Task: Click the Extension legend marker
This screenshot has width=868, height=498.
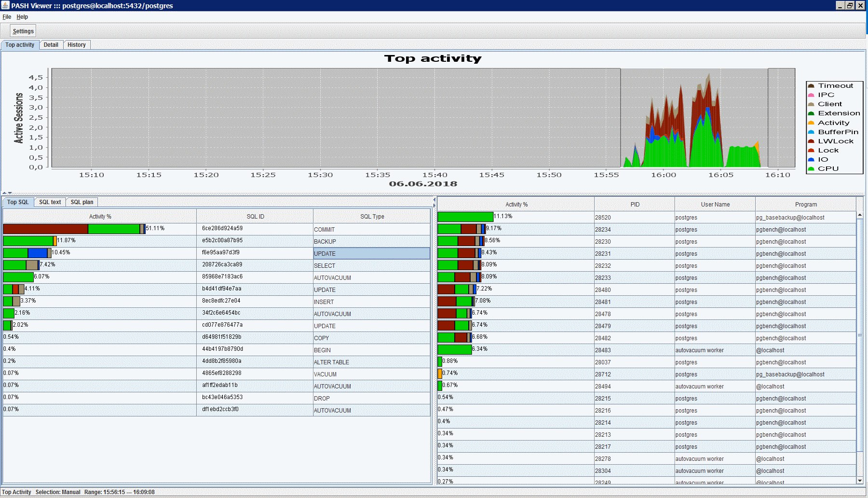Action: 811,113
